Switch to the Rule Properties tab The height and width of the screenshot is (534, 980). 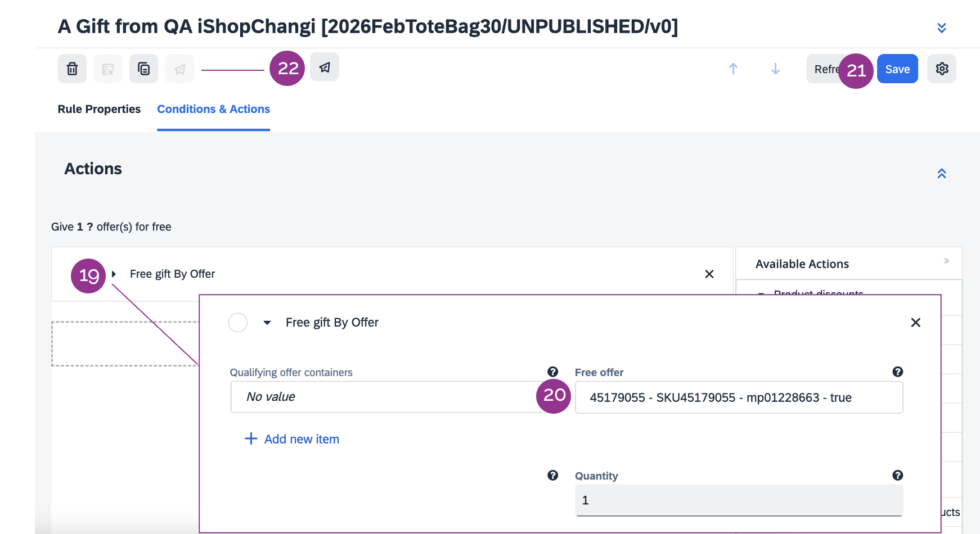99,109
